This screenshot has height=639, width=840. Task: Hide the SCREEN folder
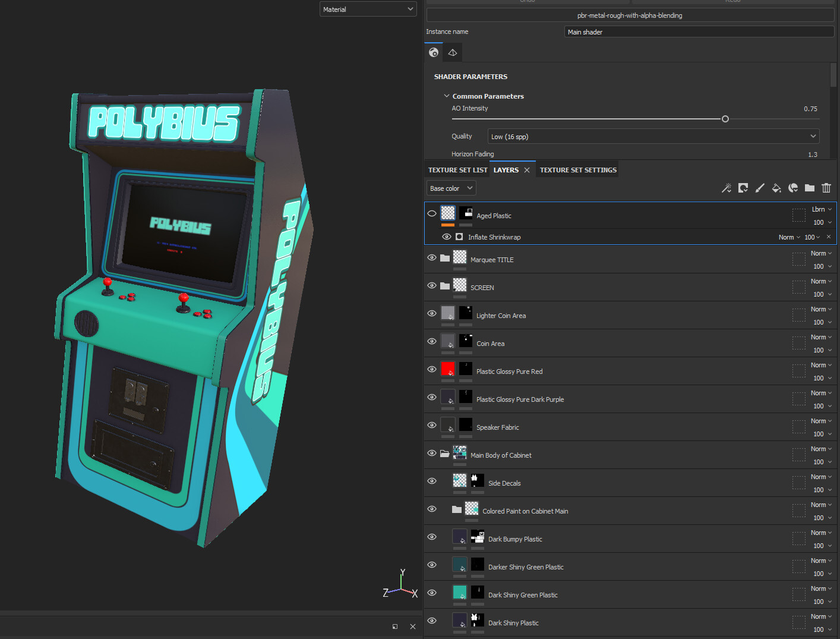click(432, 285)
